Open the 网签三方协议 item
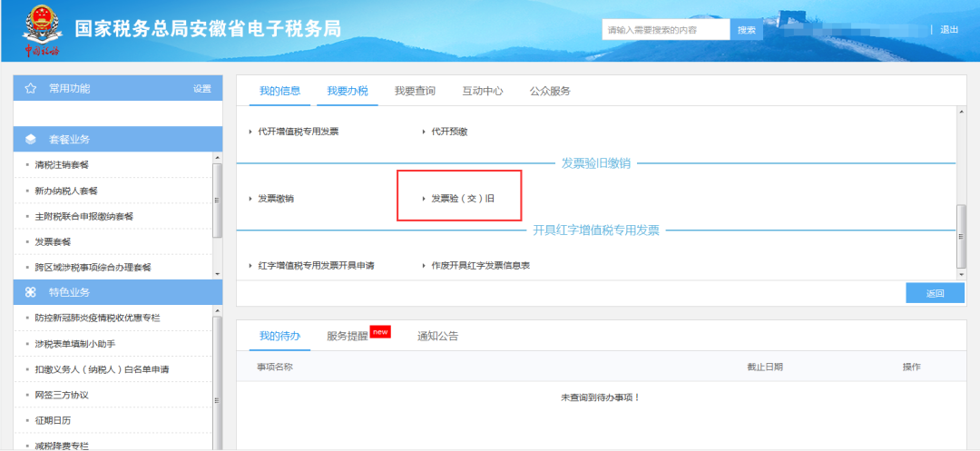 (x=62, y=395)
